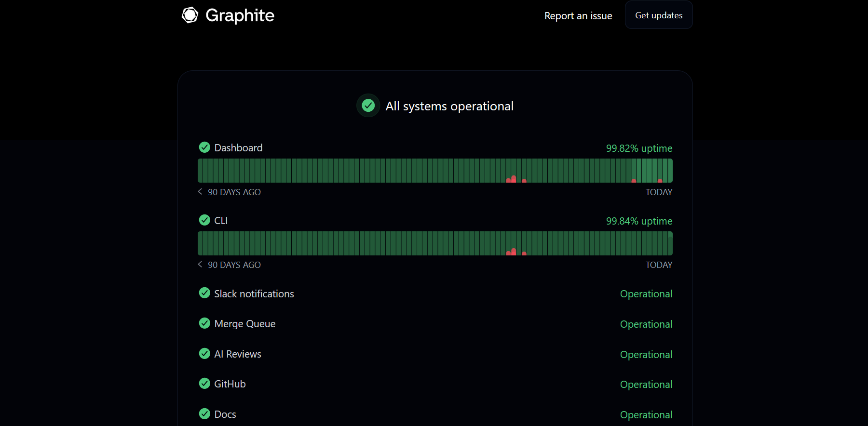Go to previous 90 days for Dashboard chevron

coord(200,192)
